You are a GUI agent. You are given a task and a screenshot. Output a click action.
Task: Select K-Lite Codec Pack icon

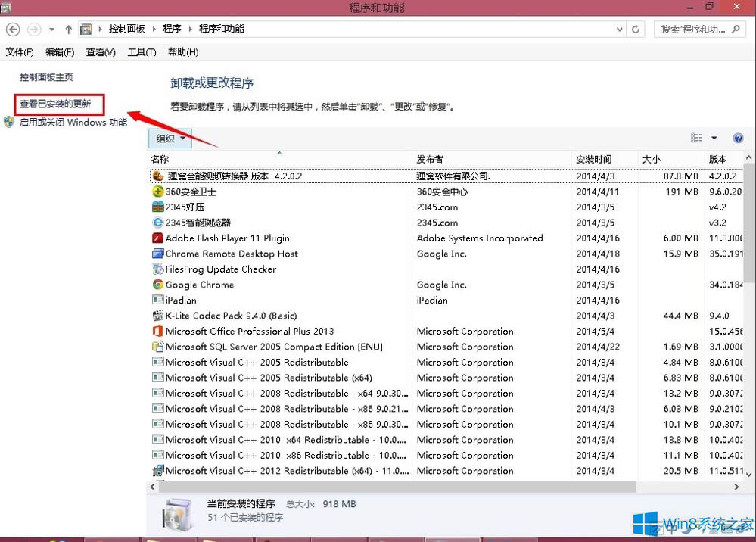[x=157, y=316]
